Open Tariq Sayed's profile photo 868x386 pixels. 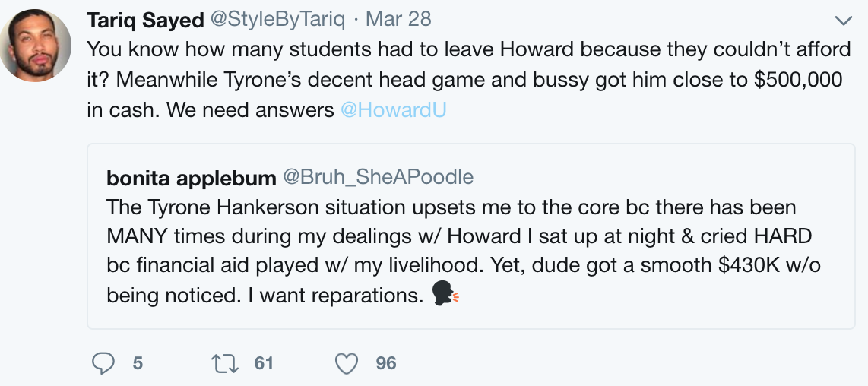click(36, 46)
